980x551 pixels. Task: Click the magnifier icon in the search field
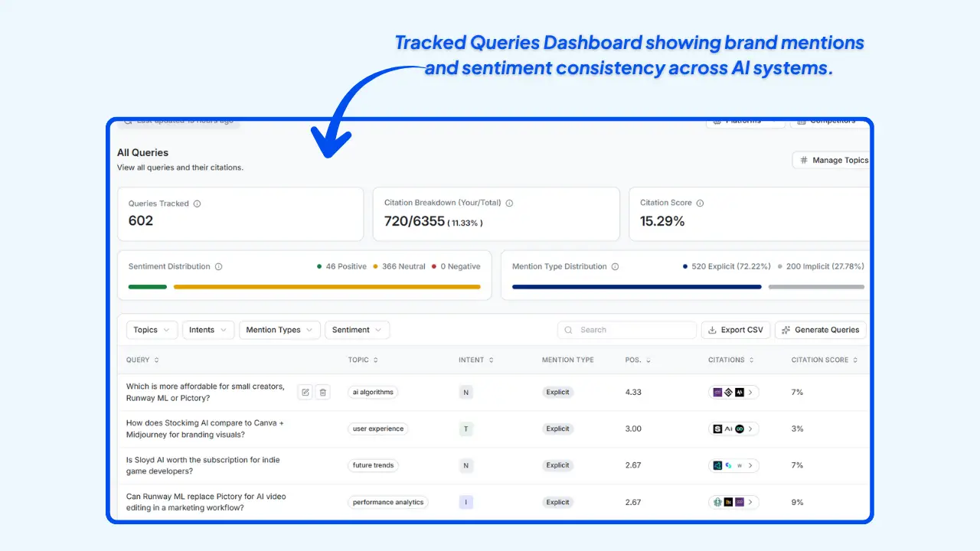tap(568, 329)
